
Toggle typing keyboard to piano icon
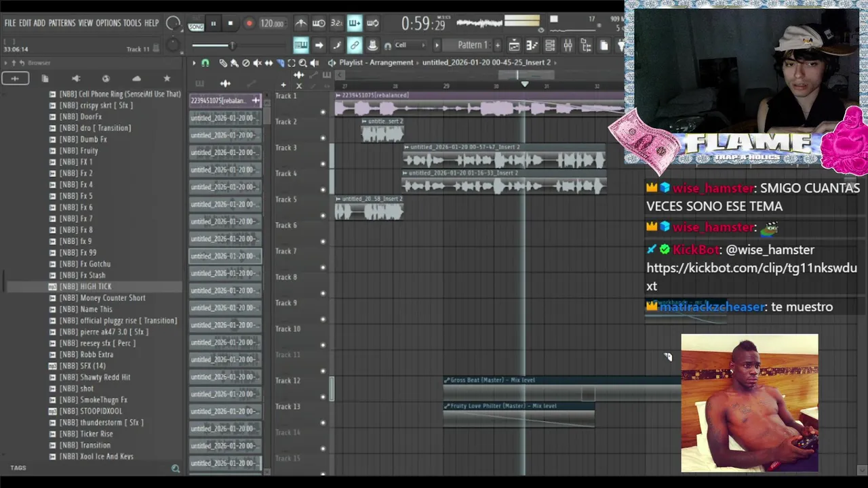301,45
